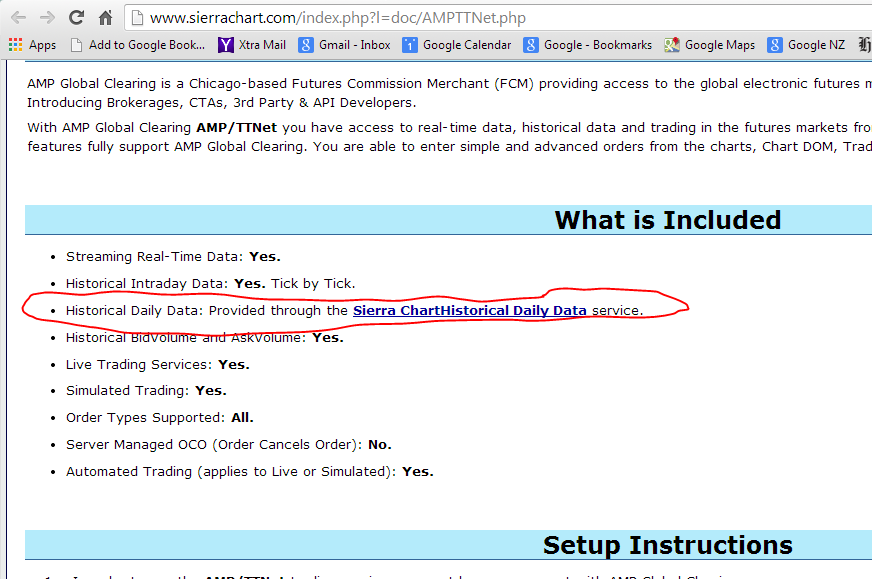
Task: Open the Xtra Mail bookmark
Action: [251, 45]
